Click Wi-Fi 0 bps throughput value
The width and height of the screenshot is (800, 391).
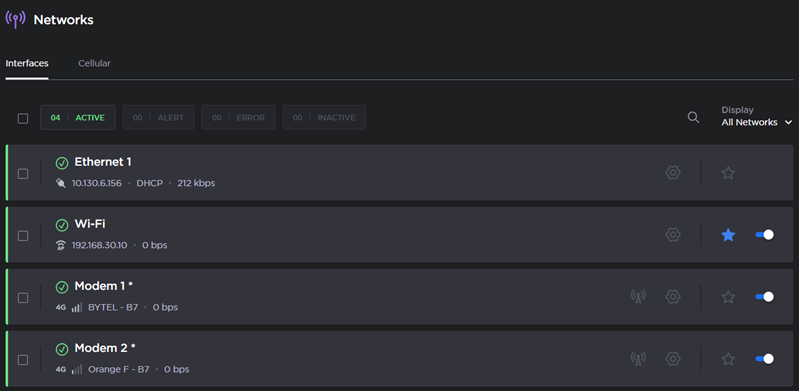pos(155,246)
